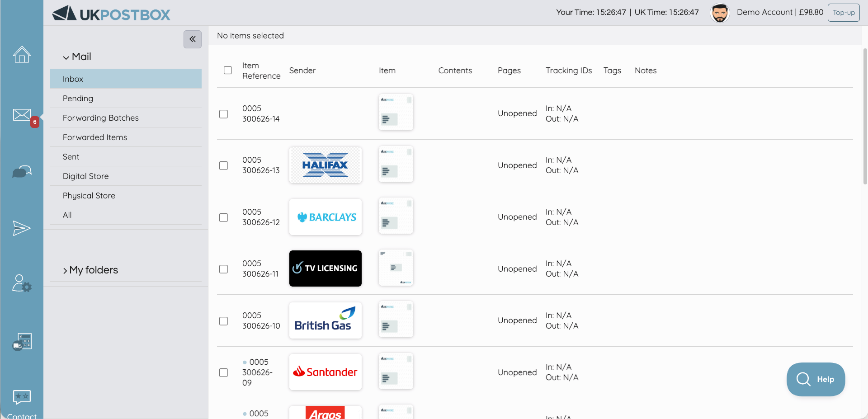Open the Digital Store
The image size is (868, 419).
[126, 176]
